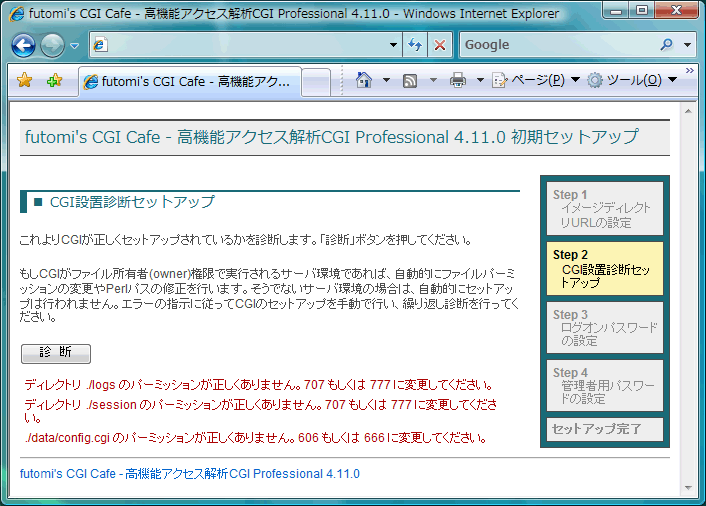Screen dimensions: 706x506
Task: Expand the address bar history dropdown
Action: click(393, 45)
